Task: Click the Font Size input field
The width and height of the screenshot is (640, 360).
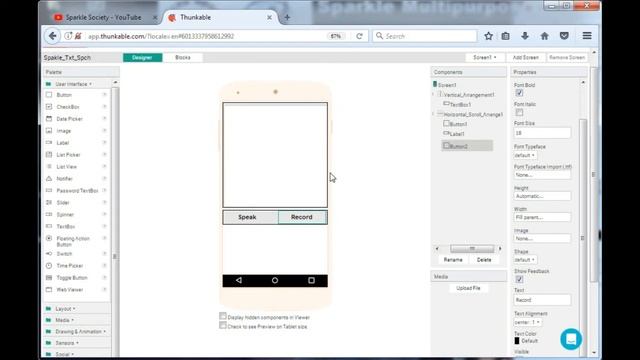Action: point(542,133)
